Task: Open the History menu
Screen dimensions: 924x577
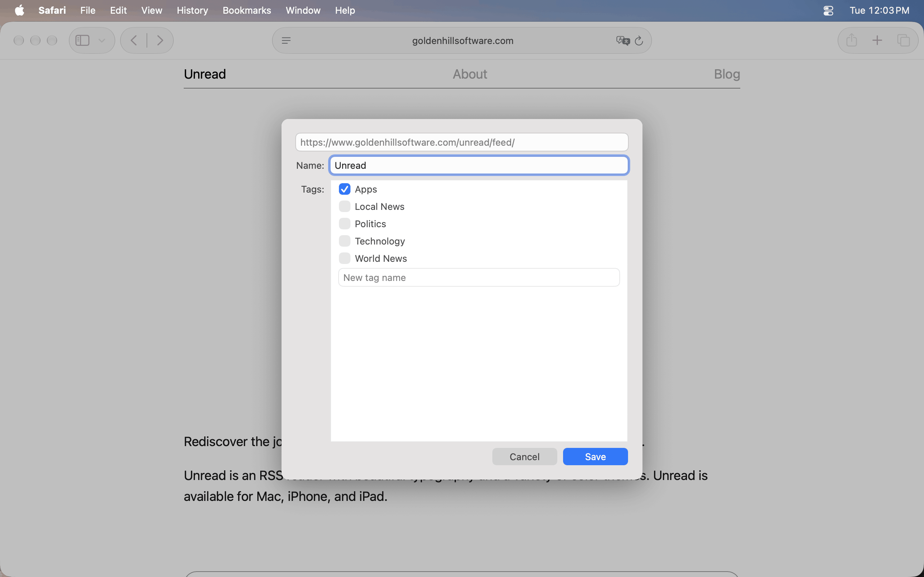Action: (192, 10)
